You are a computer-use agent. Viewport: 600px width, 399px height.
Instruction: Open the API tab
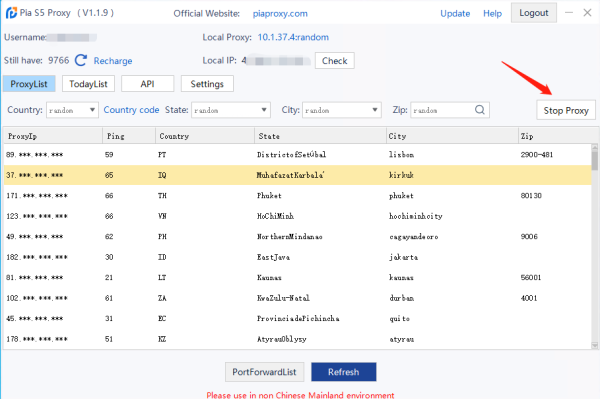(x=147, y=84)
